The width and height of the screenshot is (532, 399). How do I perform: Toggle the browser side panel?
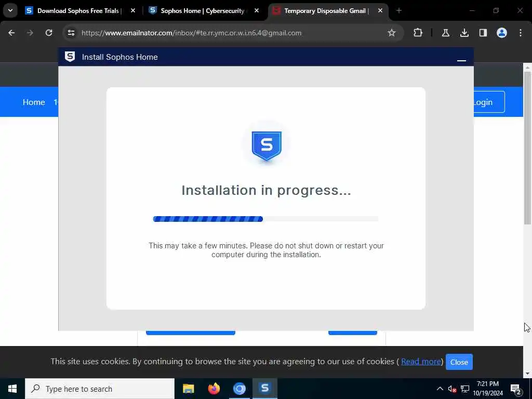tap(483, 33)
